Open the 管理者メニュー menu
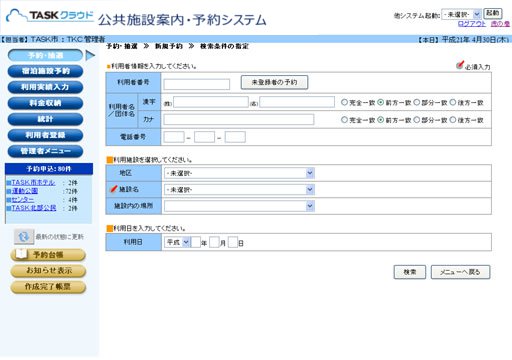 (x=45, y=151)
